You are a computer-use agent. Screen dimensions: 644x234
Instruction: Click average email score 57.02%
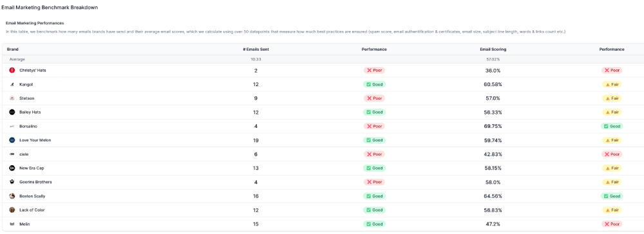pyautogui.click(x=493, y=59)
